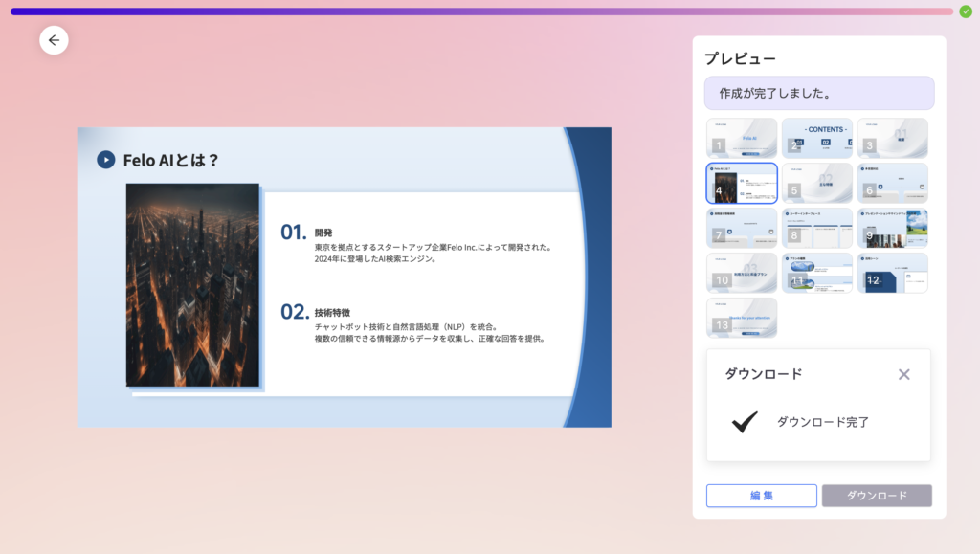Select slide thumbnail 8
Screen dimensions: 980x554
pos(817,228)
